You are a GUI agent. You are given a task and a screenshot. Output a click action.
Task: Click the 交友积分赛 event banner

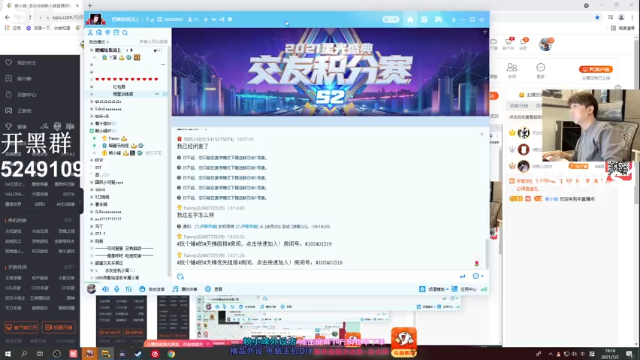pos(330,72)
